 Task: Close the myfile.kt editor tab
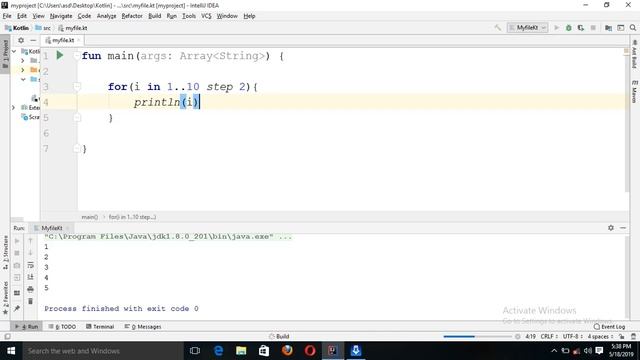(79, 40)
